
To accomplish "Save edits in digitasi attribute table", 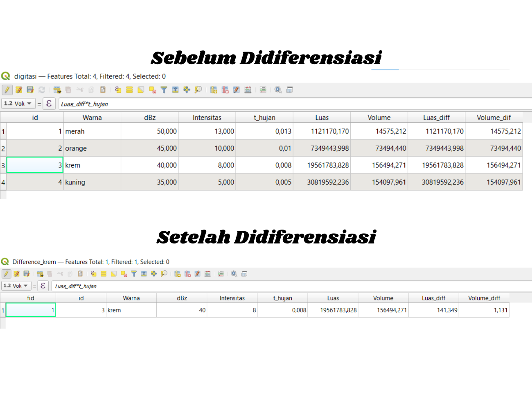I will tap(30, 90).
